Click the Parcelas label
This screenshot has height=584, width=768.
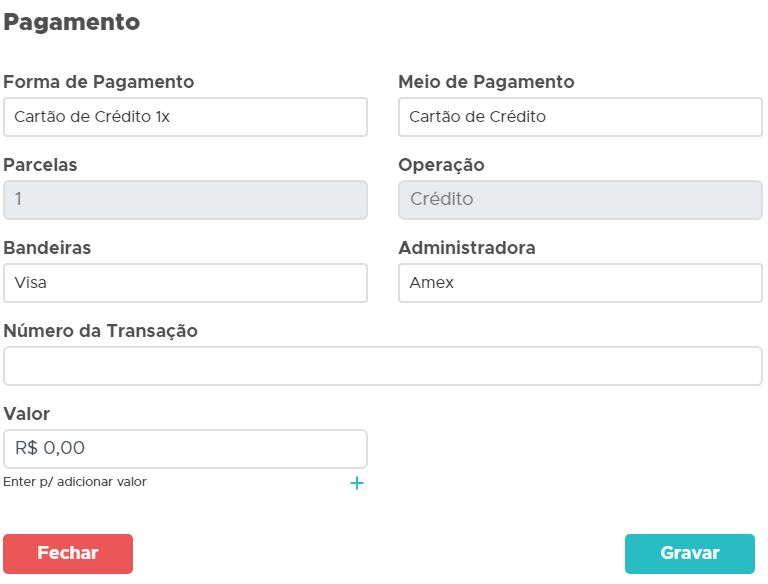(41, 165)
